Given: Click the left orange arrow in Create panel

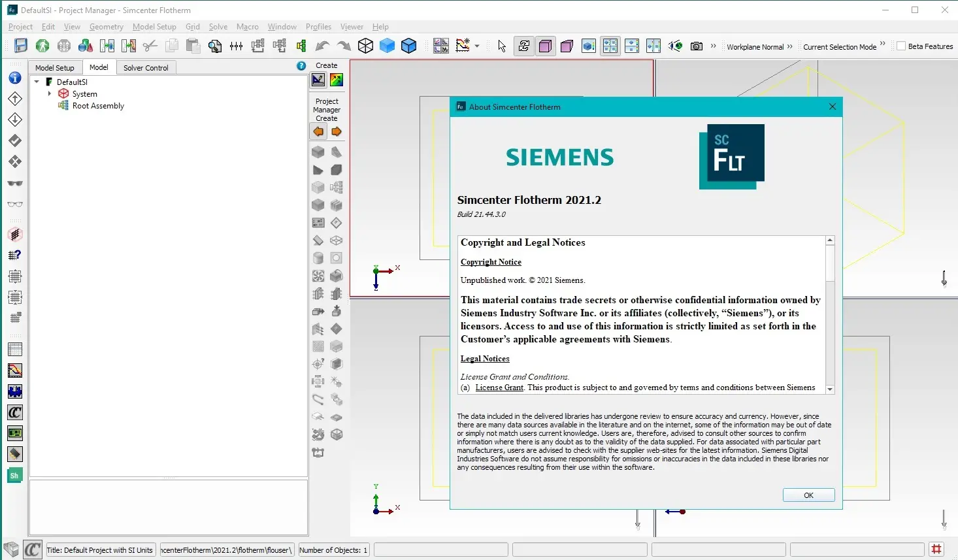Looking at the screenshot, I should point(318,131).
